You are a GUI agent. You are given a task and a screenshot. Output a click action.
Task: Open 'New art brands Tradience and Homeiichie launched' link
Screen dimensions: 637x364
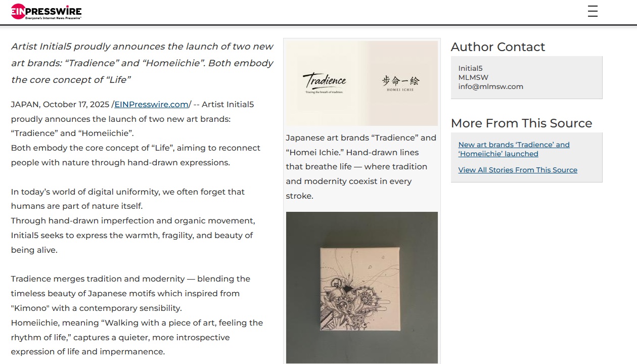pyautogui.click(x=514, y=149)
